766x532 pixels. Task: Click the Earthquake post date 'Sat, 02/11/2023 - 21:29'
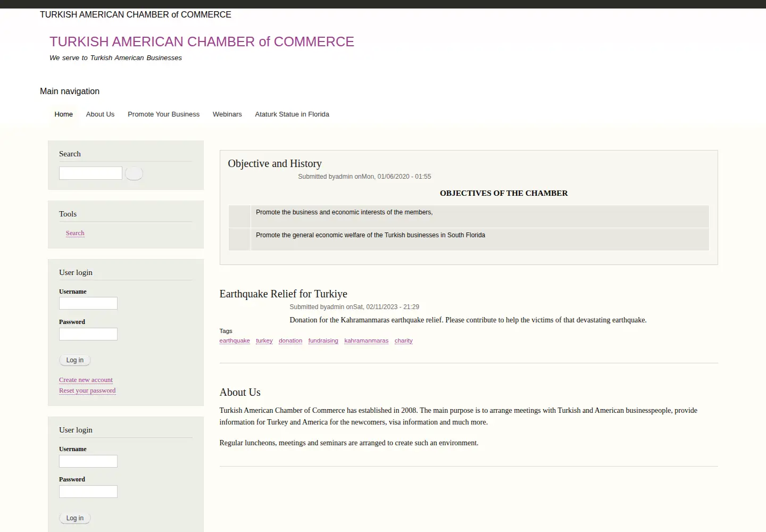click(x=386, y=307)
